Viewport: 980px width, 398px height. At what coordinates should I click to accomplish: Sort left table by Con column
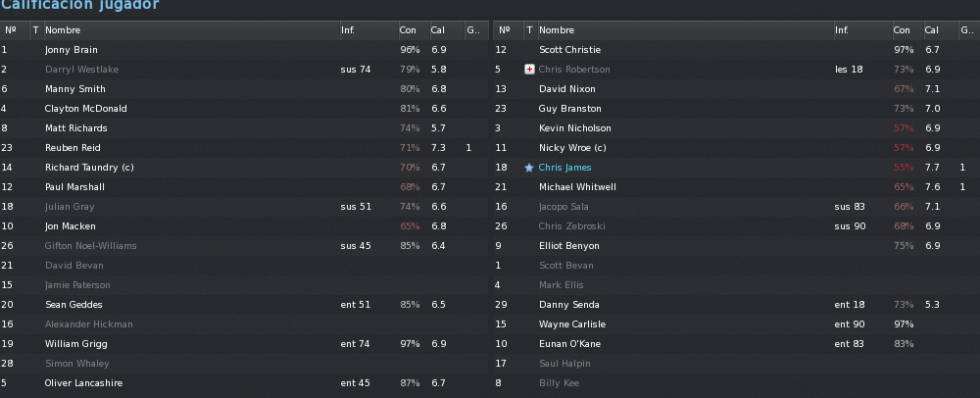tap(414, 30)
